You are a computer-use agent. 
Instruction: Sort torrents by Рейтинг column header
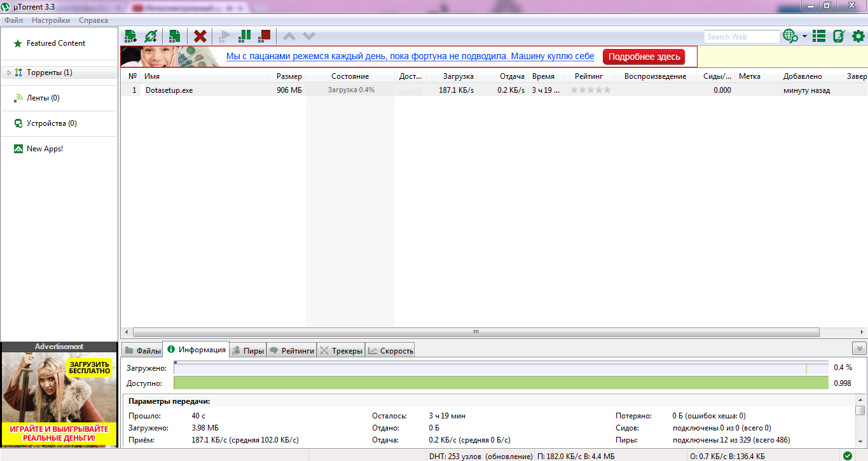[589, 76]
